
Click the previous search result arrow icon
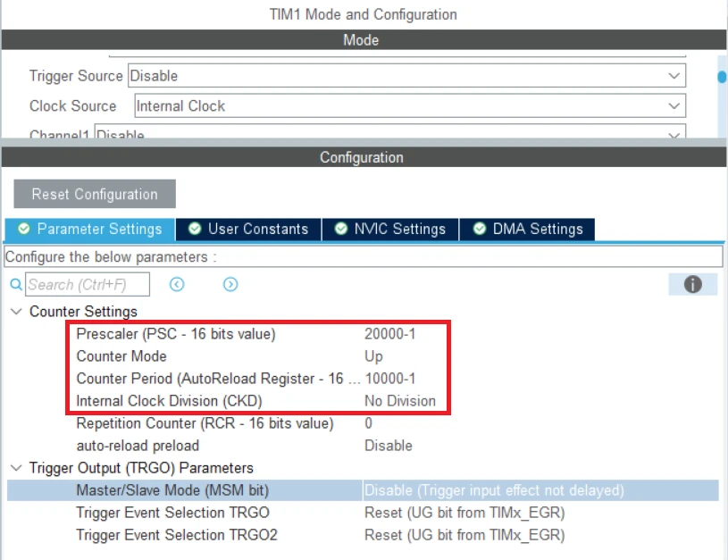coord(177,284)
